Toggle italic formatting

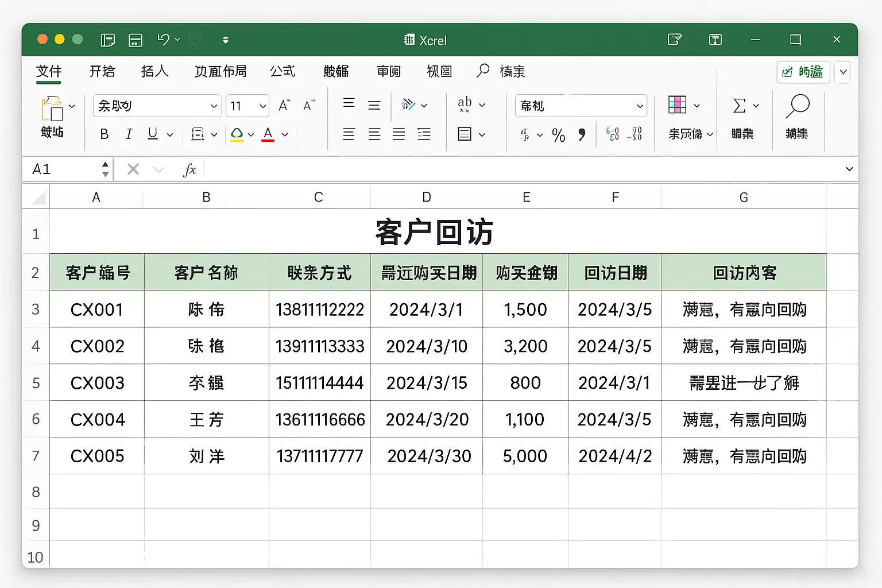pyautogui.click(x=129, y=134)
